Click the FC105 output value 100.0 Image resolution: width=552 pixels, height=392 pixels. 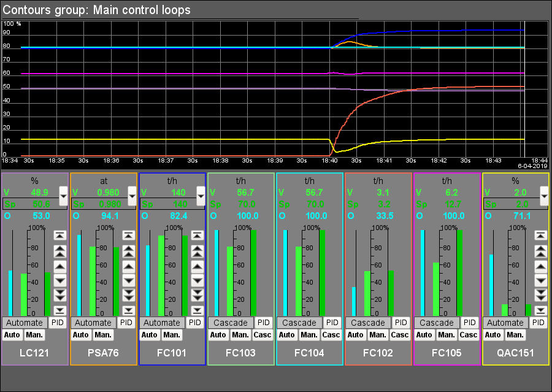[x=454, y=216]
